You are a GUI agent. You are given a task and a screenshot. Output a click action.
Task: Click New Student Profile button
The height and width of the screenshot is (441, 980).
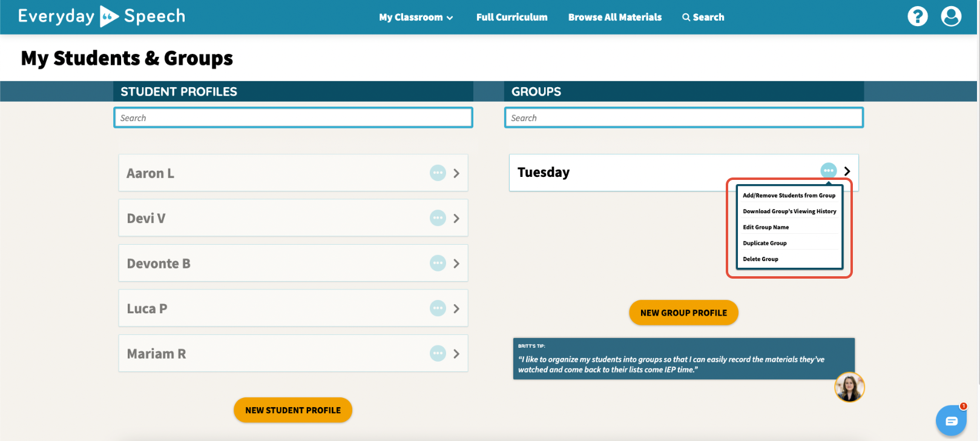click(x=293, y=410)
